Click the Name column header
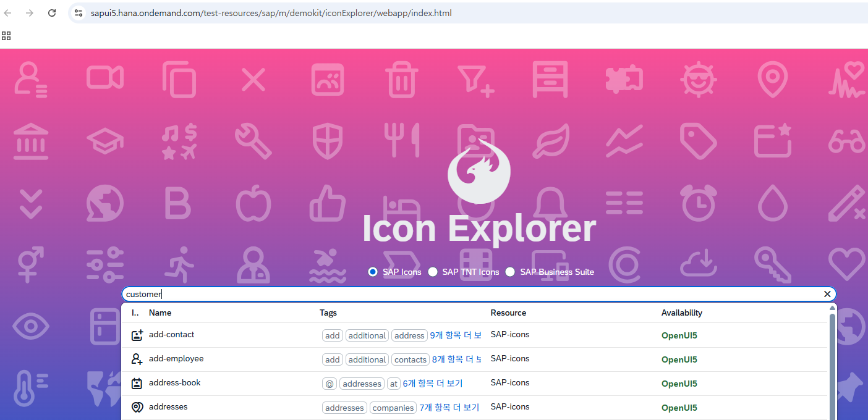Image resolution: width=868 pixels, height=420 pixels. [x=160, y=313]
